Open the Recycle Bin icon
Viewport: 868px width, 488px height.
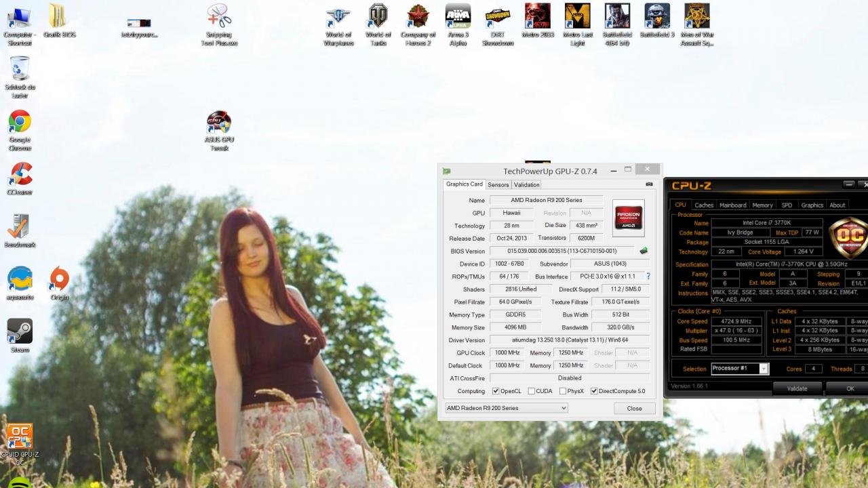[20, 78]
